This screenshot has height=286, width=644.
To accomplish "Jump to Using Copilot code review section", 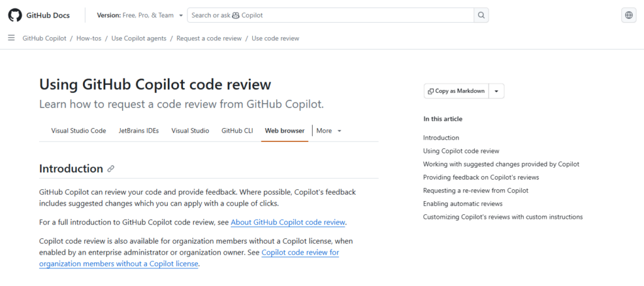I will click(461, 151).
